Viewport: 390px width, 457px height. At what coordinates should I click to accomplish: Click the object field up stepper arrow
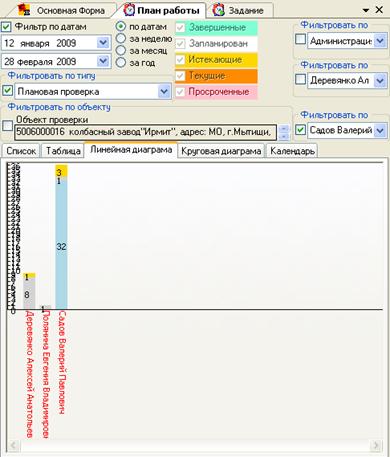[284, 129]
